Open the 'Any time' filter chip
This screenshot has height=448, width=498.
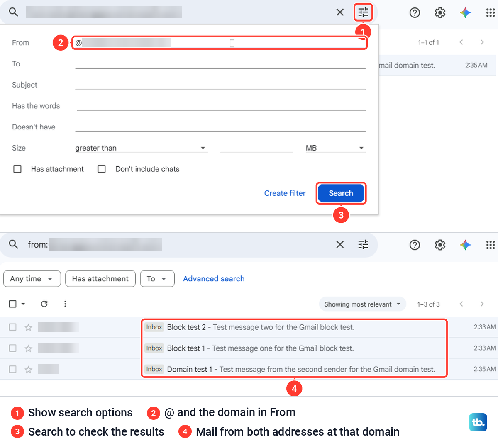(x=32, y=279)
